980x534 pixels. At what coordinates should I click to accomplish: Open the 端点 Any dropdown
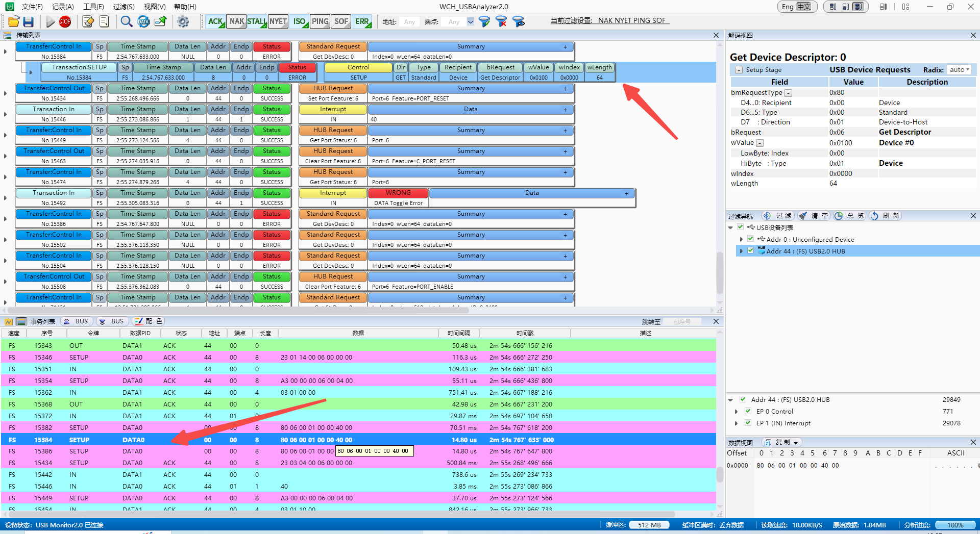tap(470, 21)
